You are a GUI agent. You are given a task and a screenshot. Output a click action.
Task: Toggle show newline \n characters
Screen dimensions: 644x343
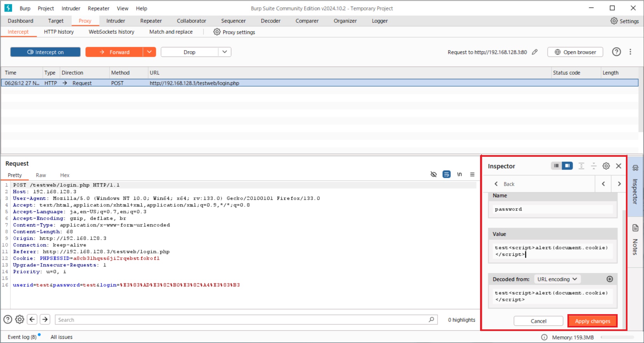(459, 174)
